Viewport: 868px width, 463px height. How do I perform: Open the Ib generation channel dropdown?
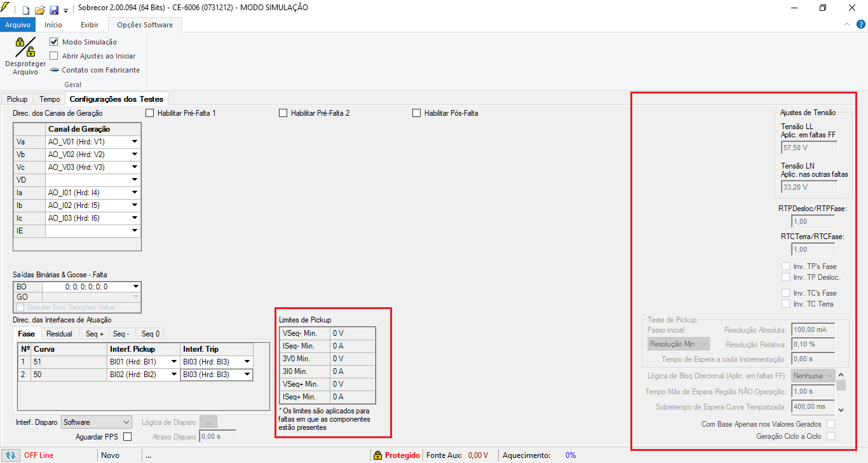(135, 205)
